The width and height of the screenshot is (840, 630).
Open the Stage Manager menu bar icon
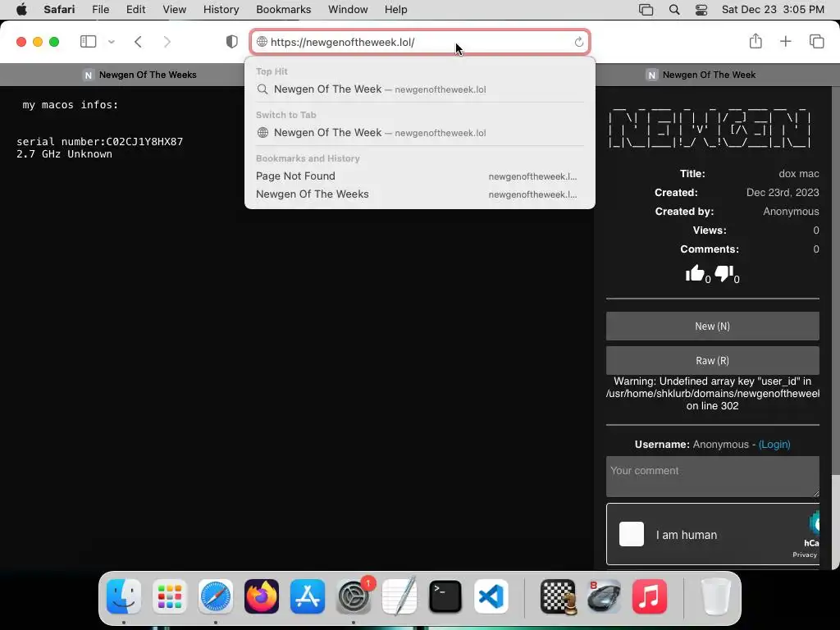646,10
